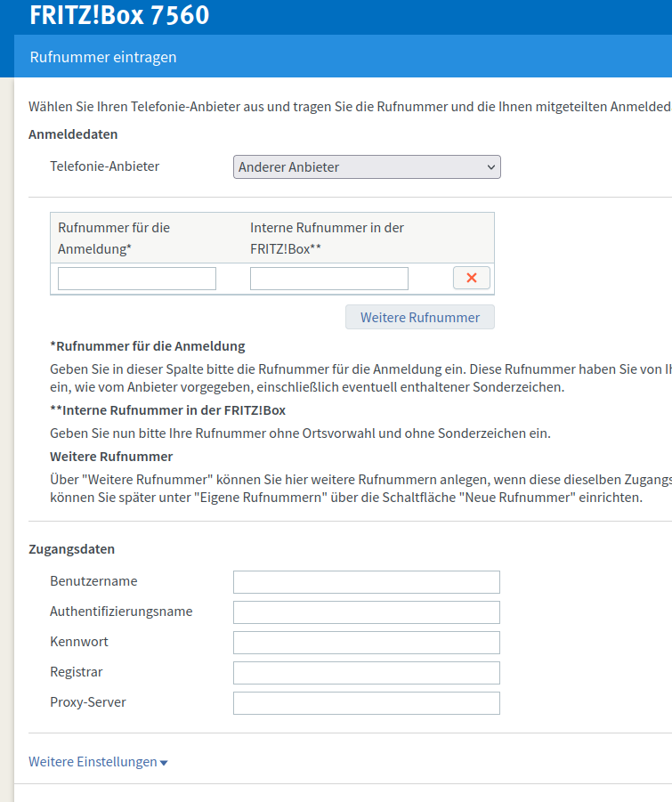Click the Proxy-Server input field
This screenshot has height=802, width=672.
pyautogui.click(x=367, y=703)
